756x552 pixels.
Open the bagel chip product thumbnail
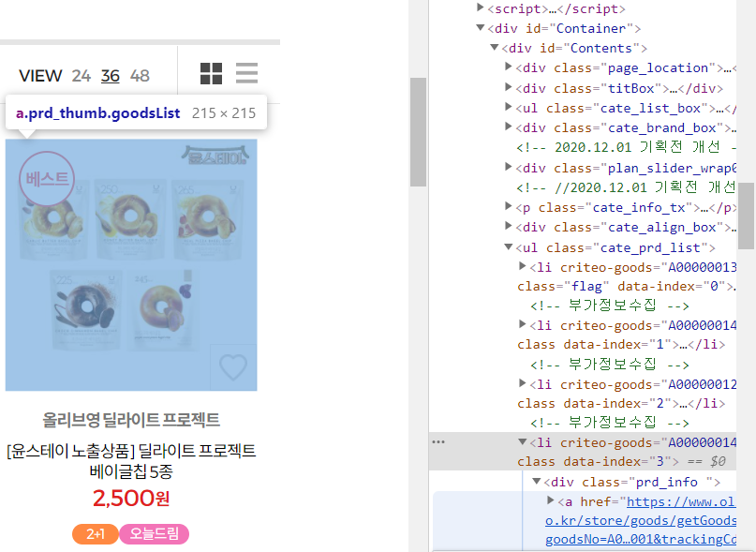click(x=131, y=265)
